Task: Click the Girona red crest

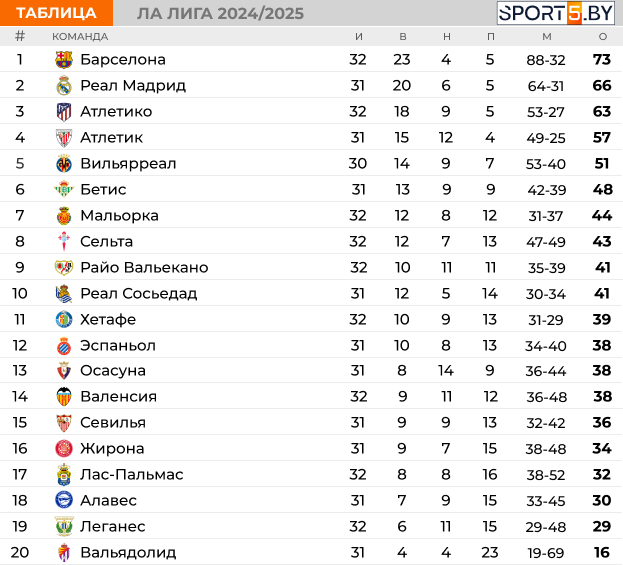Action: tap(64, 449)
